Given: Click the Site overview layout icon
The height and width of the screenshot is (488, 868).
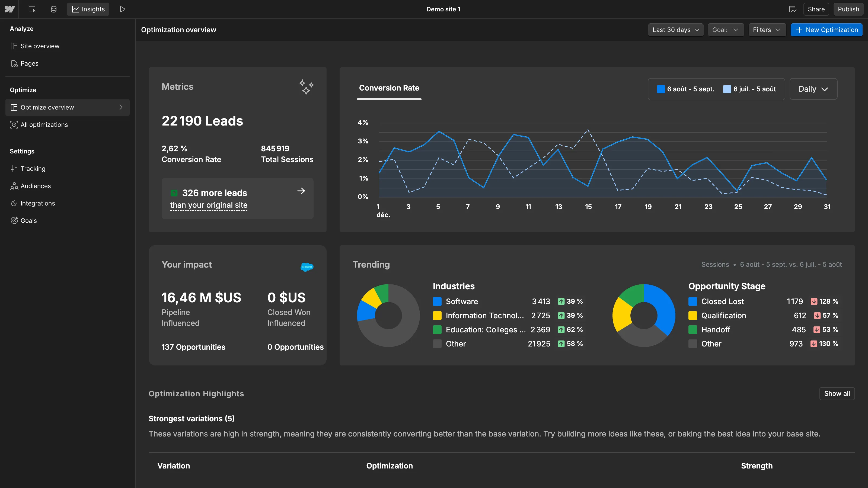Looking at the screenshot, I should click(14, 46).
